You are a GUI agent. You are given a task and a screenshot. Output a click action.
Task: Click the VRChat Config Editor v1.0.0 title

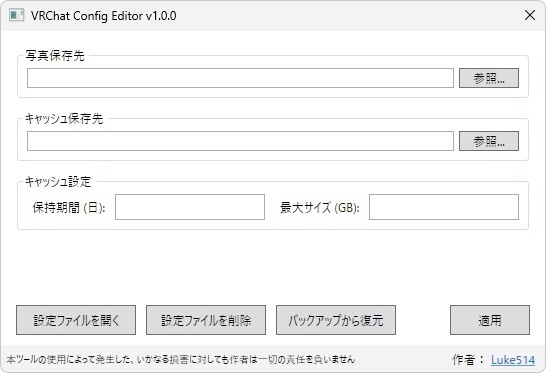tap(103, 16)
